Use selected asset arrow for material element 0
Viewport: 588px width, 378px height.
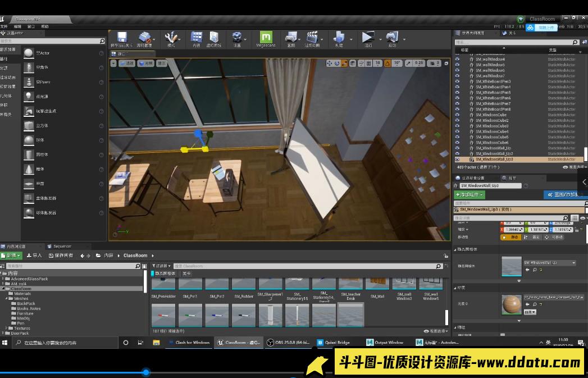527,304
